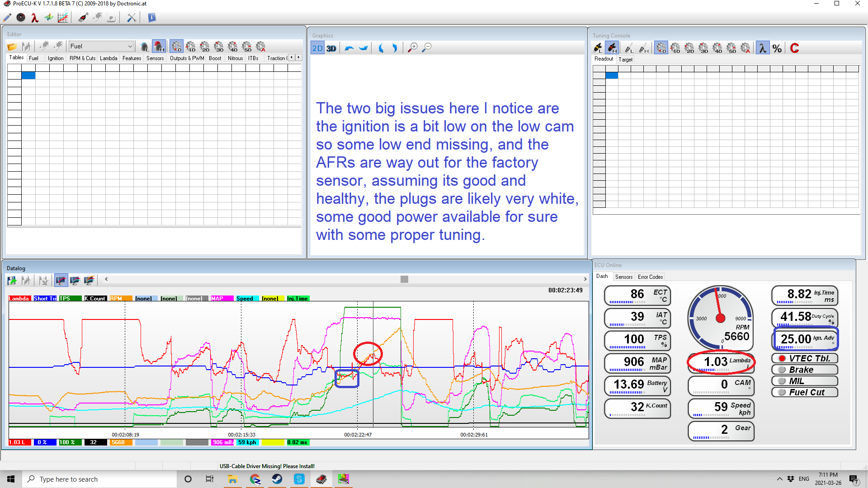The image size is (868, 488).
Task: Select gear 30 column icon in Editor toolbar
Action: click(x=219, y=47)
